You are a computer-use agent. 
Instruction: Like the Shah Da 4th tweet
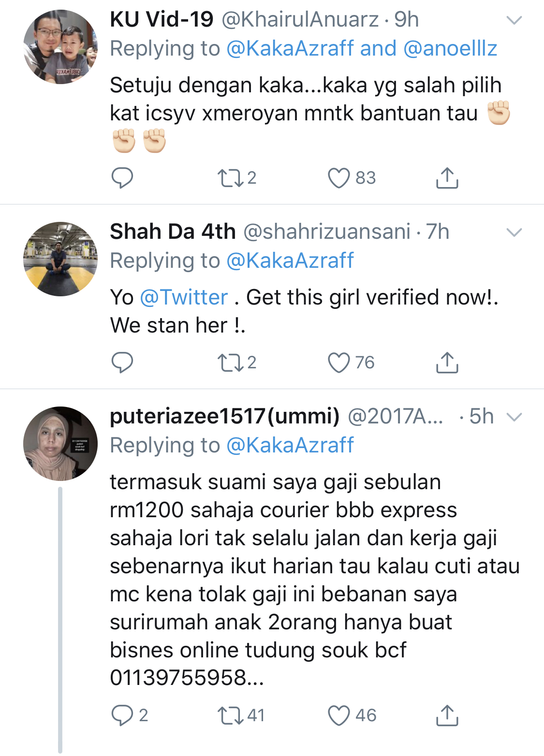338,363
